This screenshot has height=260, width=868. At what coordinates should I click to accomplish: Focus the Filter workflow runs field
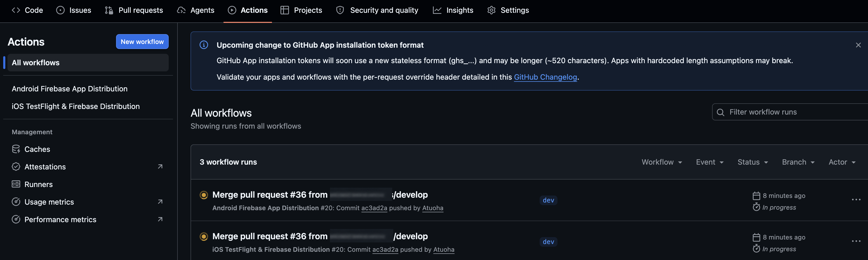pos(790,112)
